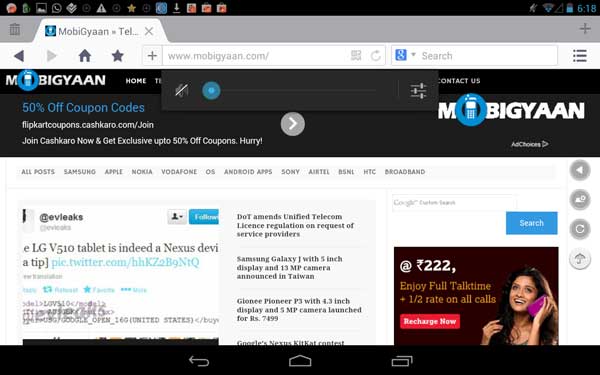Open OS category
This screenshot has height=375, width=600.
pos(210,172)
